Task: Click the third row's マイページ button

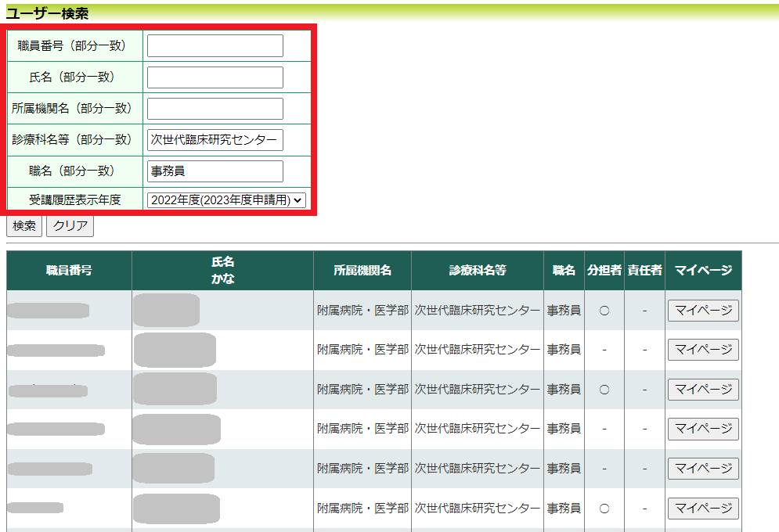Action: [702, 390]
